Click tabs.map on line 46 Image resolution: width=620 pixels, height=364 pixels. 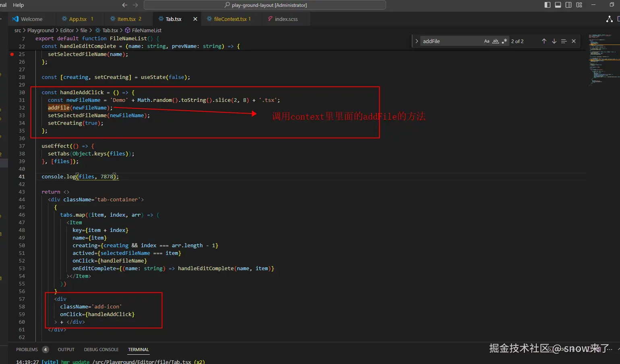point(72,215)
